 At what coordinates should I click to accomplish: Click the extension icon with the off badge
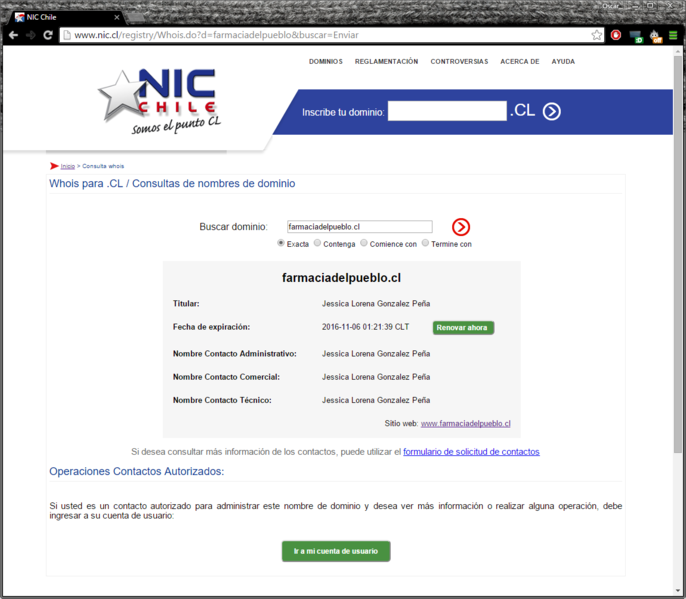click(x=655, y=35)
